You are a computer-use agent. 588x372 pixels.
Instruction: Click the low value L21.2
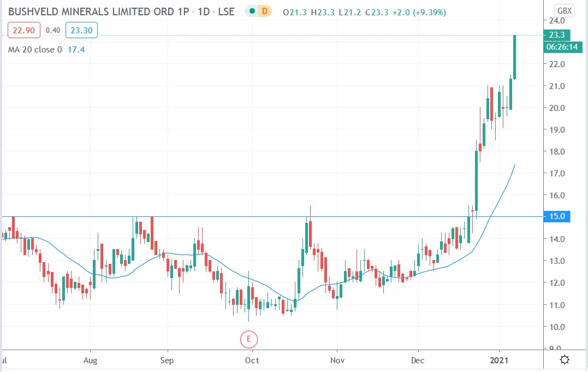tap(349, 13)
